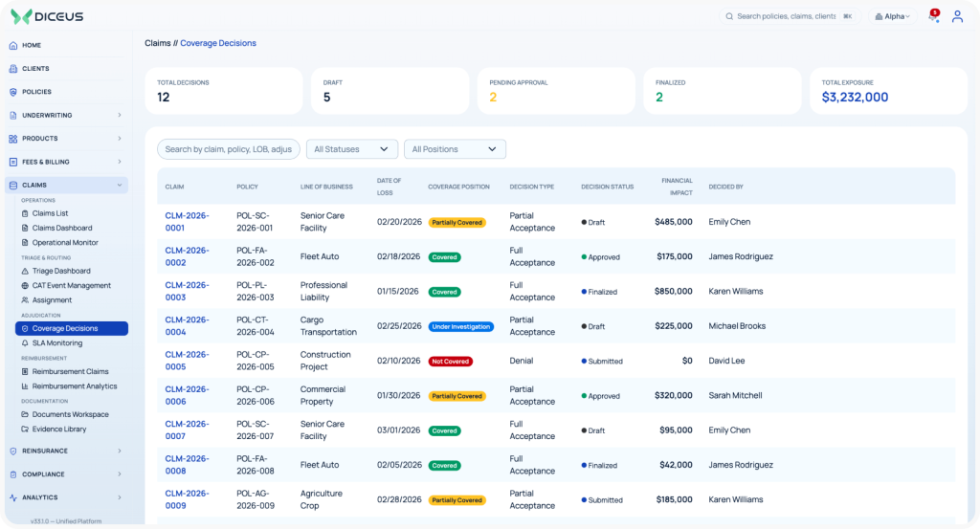
Task: Click the Products grid icon
Action: tap(13, 139)
